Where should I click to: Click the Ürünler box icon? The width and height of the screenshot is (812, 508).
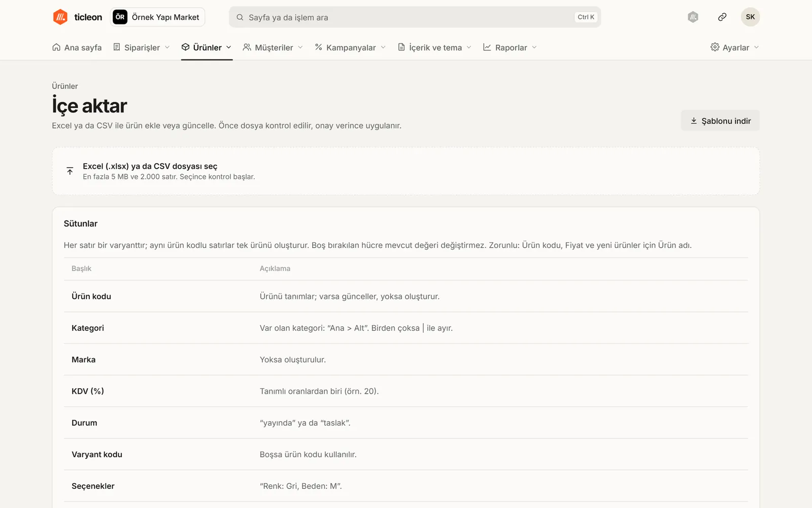point(186,47)
